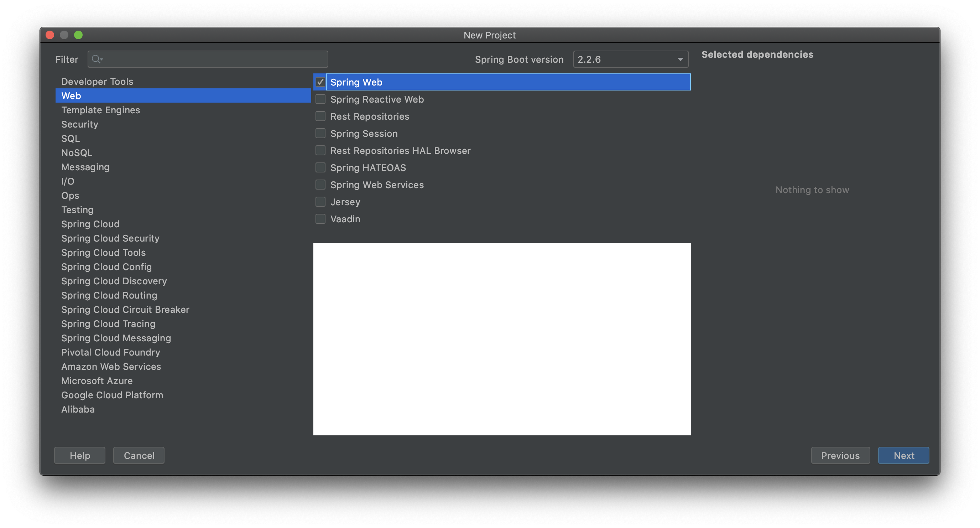Enable the Spring Reactive Web checkbox
The image size is (980, 528).
(x=320, y=99)
